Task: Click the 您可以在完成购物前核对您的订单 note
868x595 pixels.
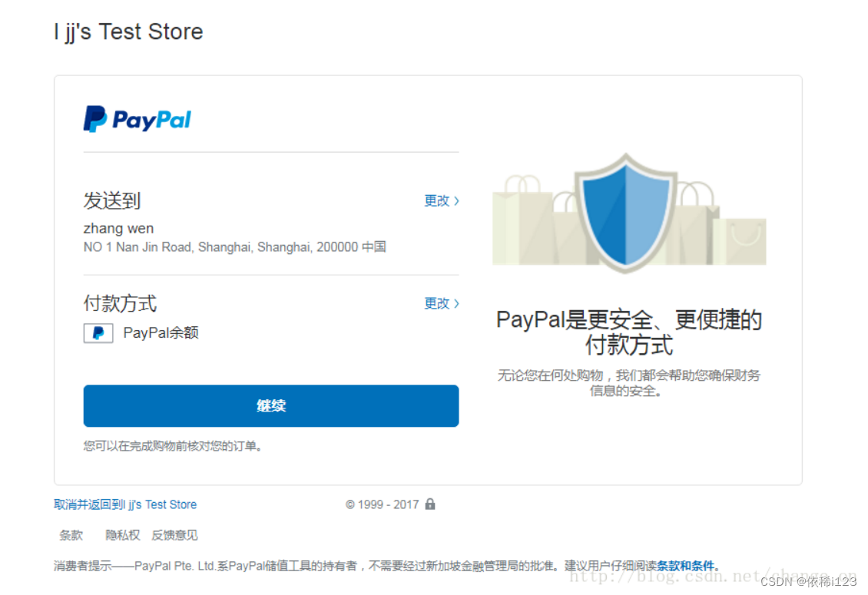Action: [x=173, y=445]
